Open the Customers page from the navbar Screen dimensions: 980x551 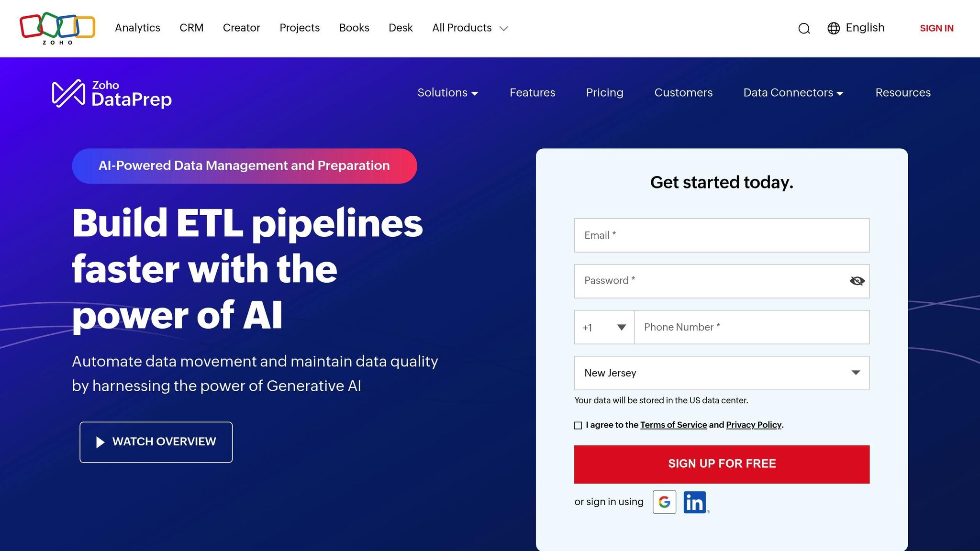click(x=683, y=93)
